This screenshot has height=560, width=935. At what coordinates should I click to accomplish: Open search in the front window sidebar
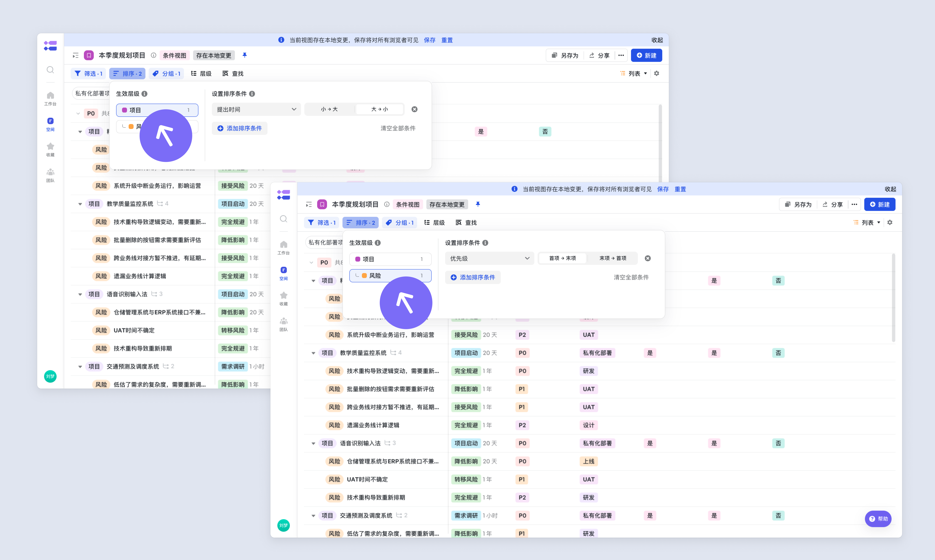pos(283,219)
